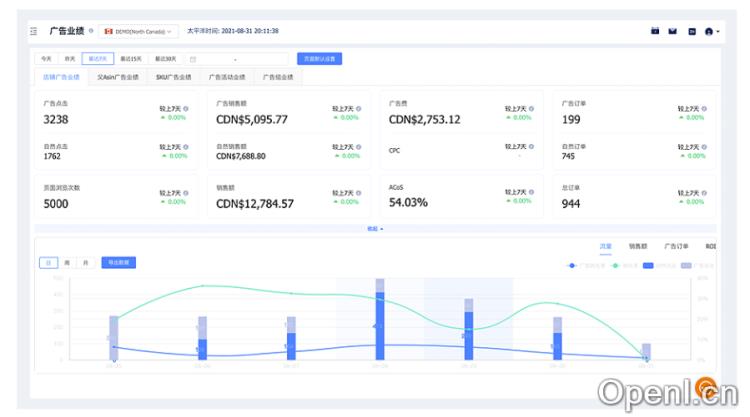Switch chart to the 流量 tab

(x=606, y=246)
